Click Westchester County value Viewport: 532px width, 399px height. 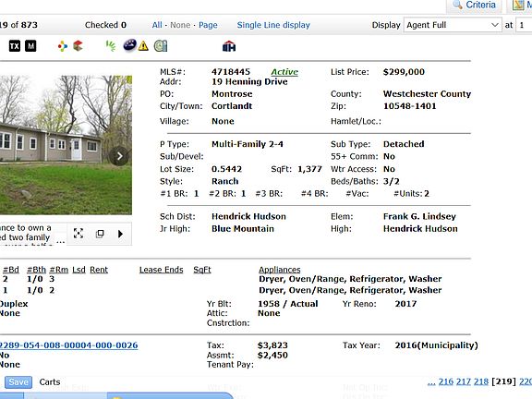[x=427, y=94]
